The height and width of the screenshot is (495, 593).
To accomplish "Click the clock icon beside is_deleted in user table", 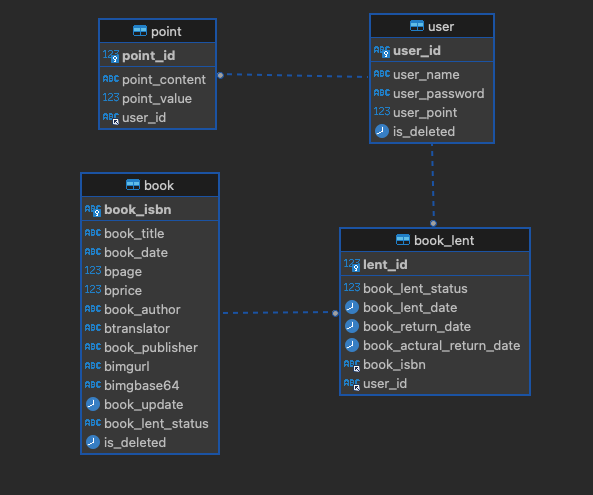I will 382,131.
